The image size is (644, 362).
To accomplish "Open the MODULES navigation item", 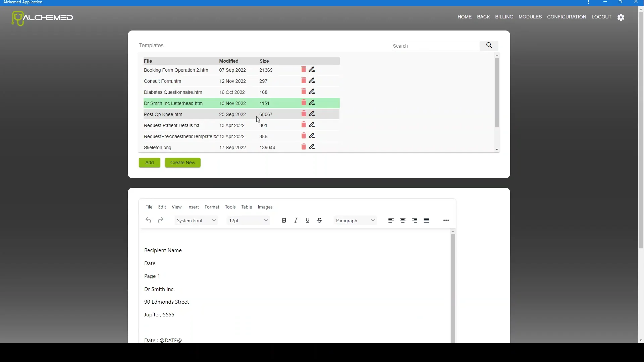I will [530, 17].
